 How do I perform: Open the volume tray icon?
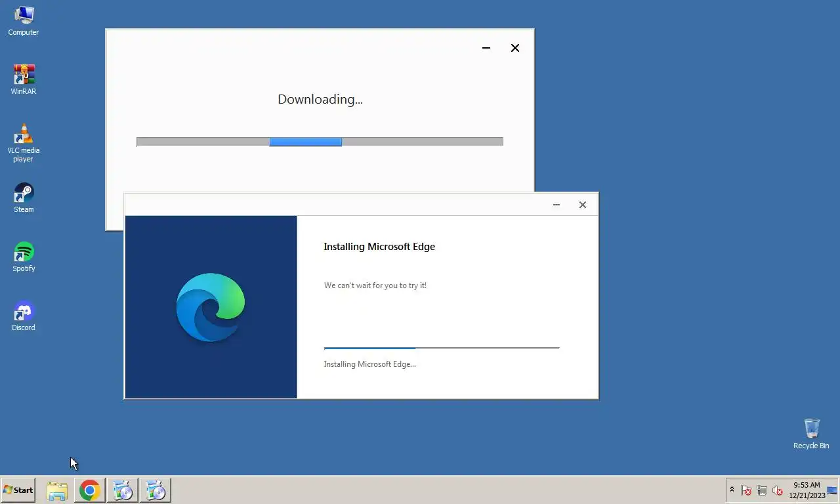pos(778,490)
